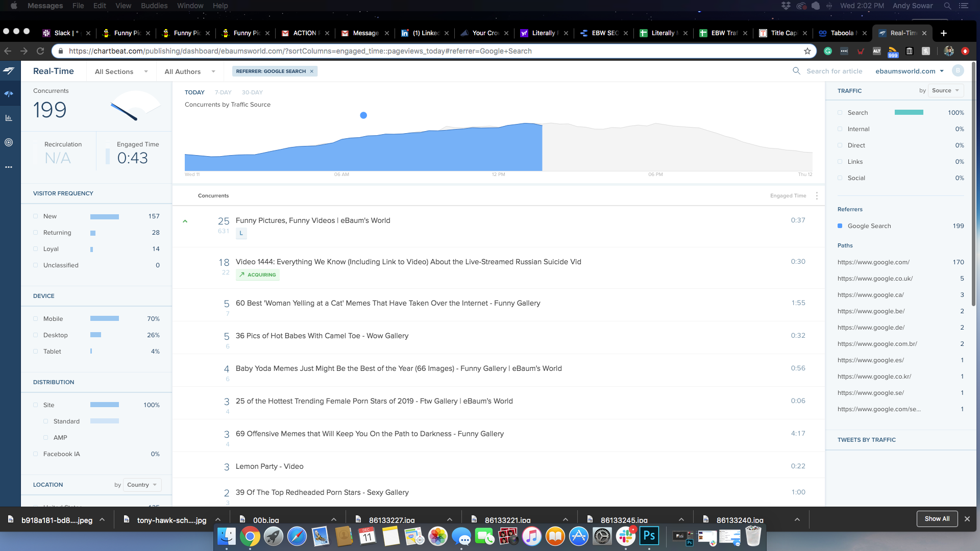The width and height of the screenshot is (980, 551).
Task: Expand the b918a181 jpeg download menu
Action: tap(102, 519)
